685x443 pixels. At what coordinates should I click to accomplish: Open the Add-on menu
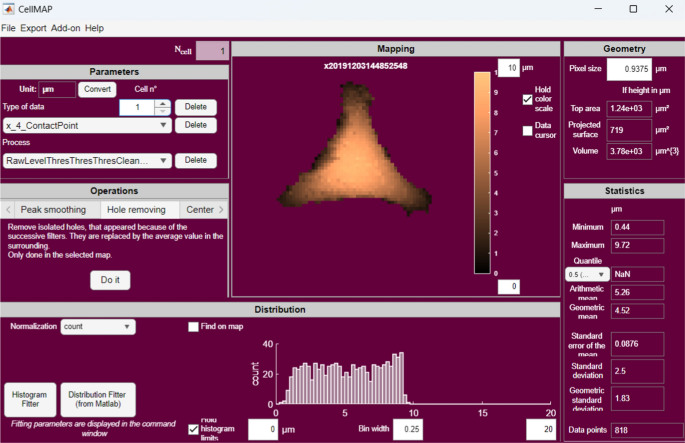point(66,28)
